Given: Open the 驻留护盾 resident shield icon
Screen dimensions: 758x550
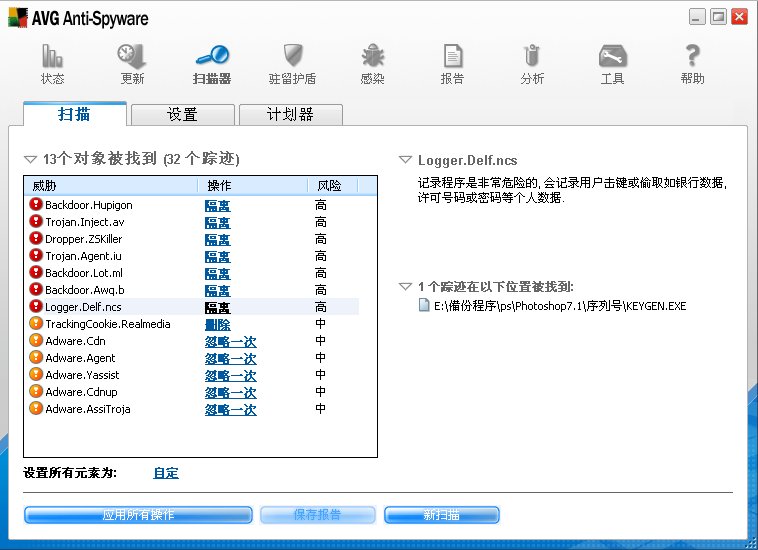Looking at the screenshot, I should (x=292, y=56).
